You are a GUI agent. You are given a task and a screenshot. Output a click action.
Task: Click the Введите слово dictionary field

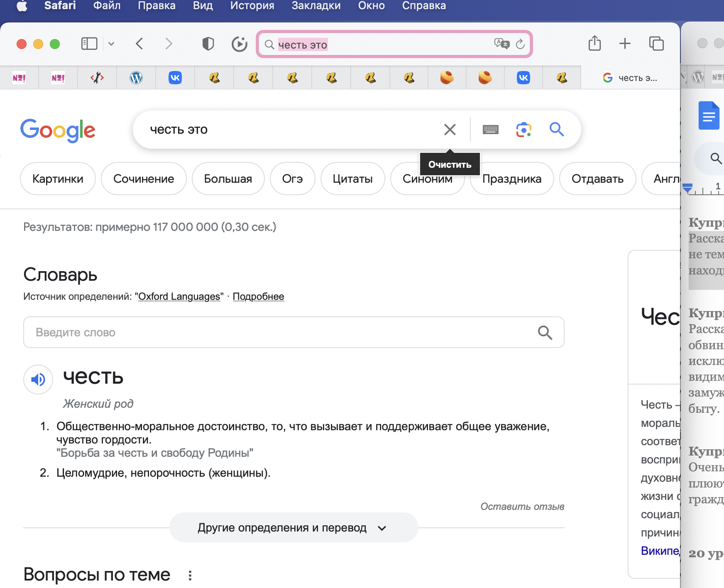click(x=294, y=332)
